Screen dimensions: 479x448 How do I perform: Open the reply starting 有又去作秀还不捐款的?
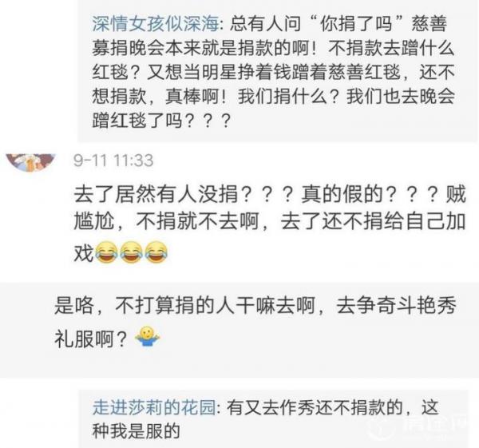point(266,419)
